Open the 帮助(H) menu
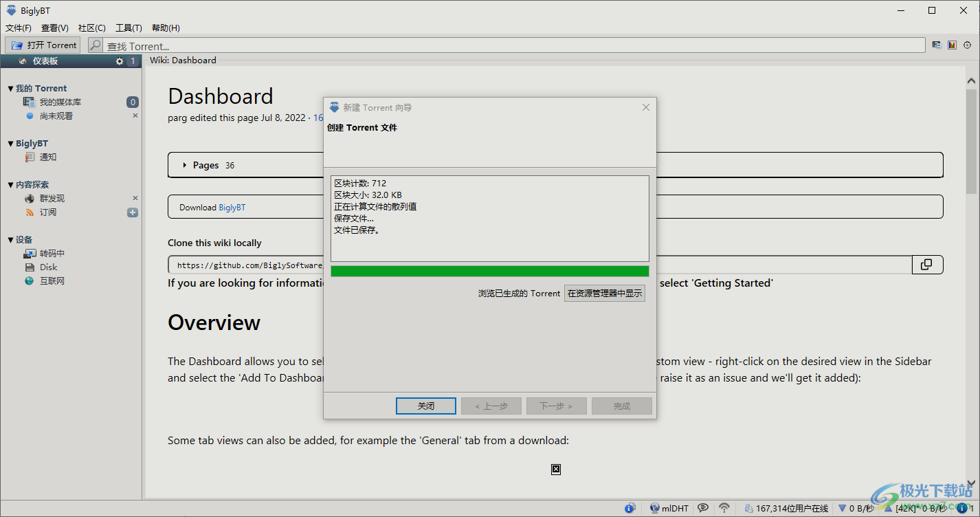The height and width of the screenshot is (517, 980). pyautogui.click(x=166, y=28)
